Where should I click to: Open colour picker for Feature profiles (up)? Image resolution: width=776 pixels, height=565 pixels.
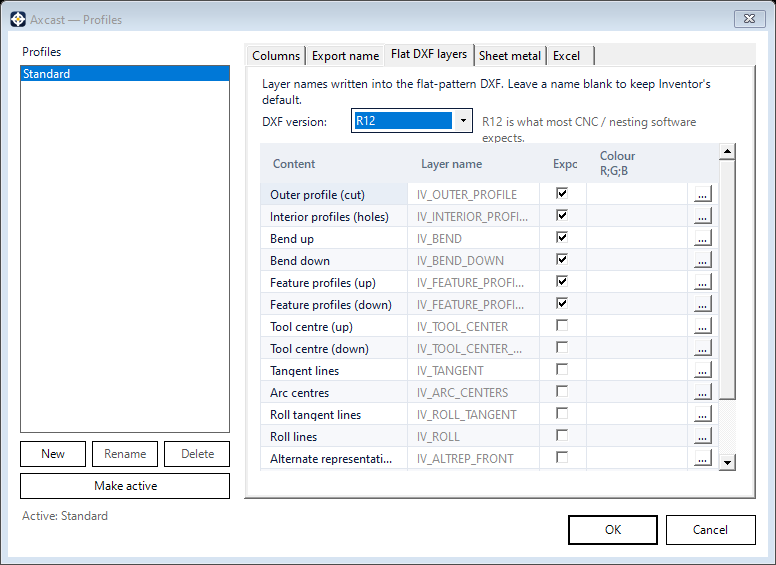coord(702,282)
